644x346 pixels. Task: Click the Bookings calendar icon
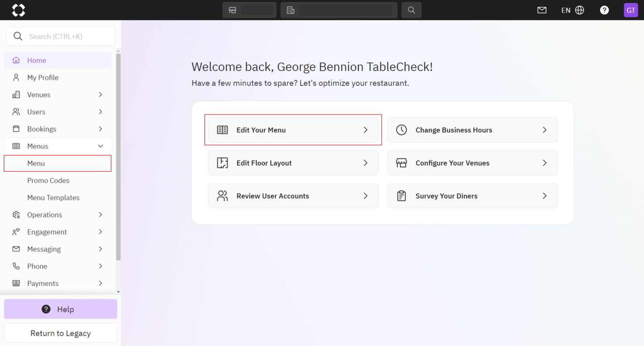(16, 129)
